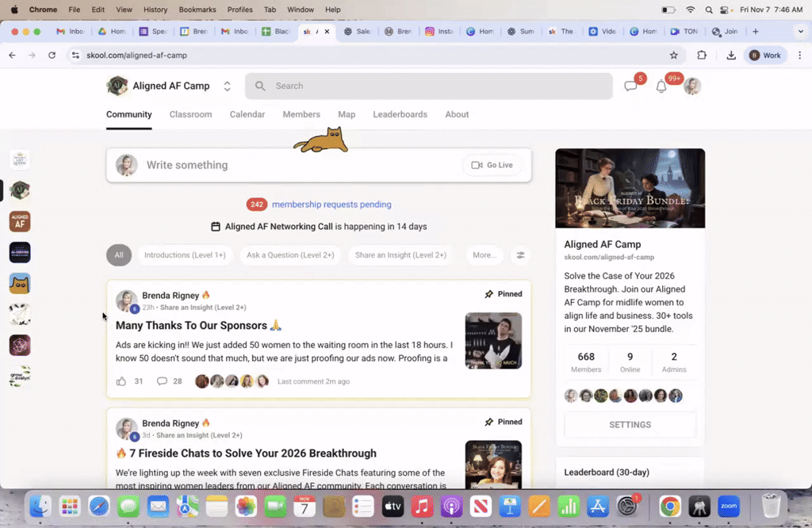
Task: Switch to the Calendar tab
Action: (x=247, y=114)
